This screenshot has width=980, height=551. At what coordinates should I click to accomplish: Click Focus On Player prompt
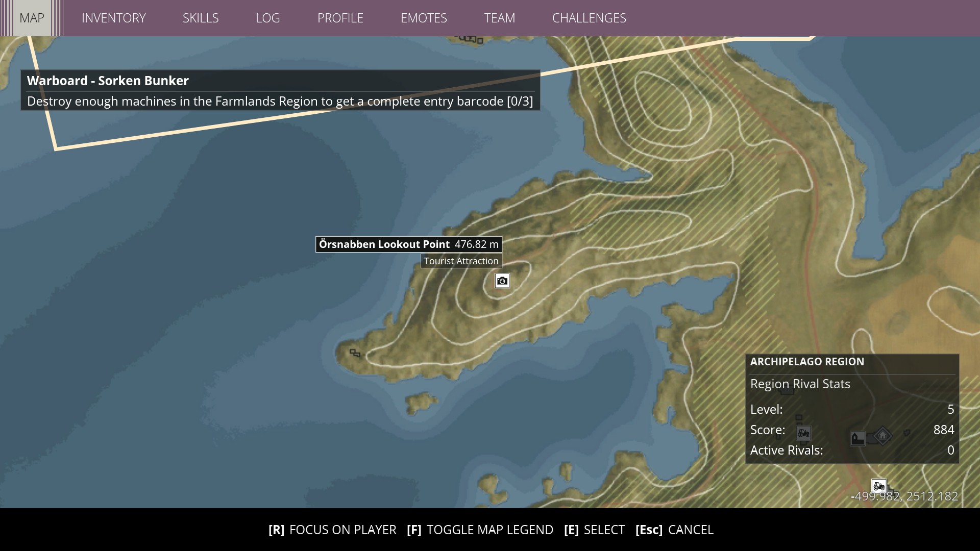click(332, 530)
